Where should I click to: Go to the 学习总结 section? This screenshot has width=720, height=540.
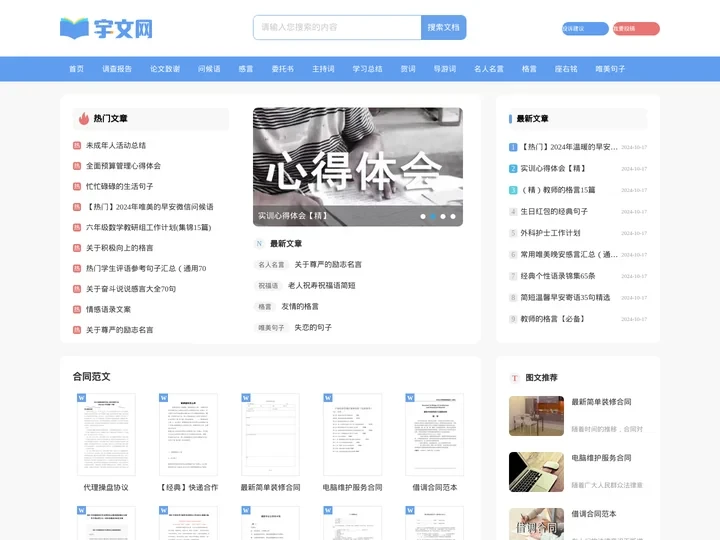367,69
